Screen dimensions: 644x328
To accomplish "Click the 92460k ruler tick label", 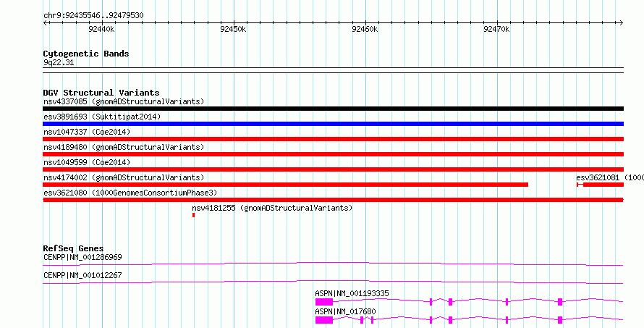I will pyautogui.click(x=365, y=29).
